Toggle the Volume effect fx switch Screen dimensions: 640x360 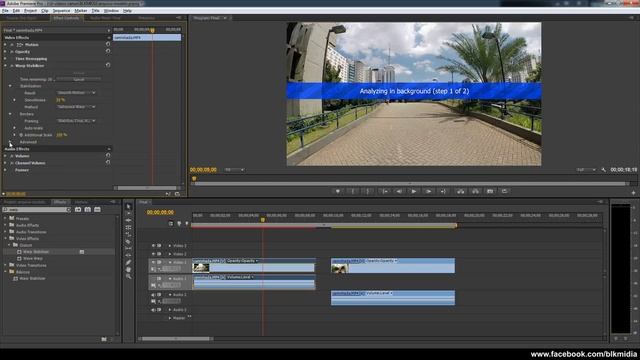point(12,156)
